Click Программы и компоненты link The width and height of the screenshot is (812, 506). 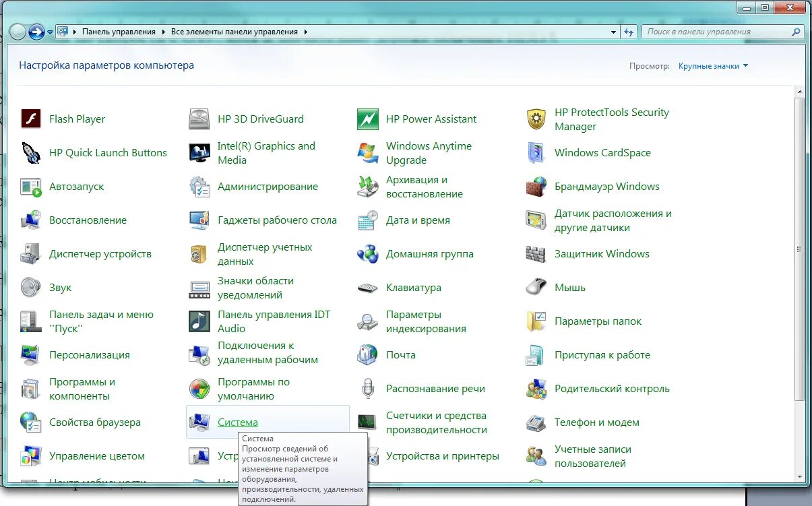pos(82,389)
